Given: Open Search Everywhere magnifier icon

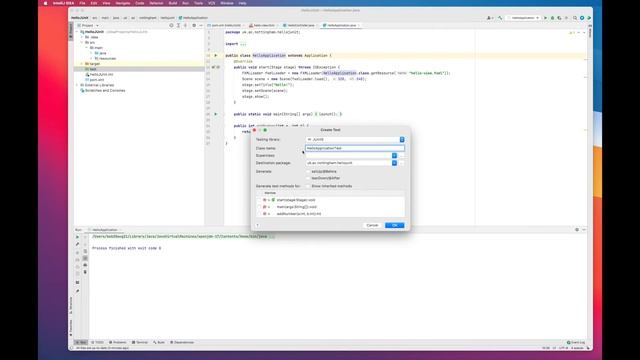Looking at the screenshot, I should 575,18.
